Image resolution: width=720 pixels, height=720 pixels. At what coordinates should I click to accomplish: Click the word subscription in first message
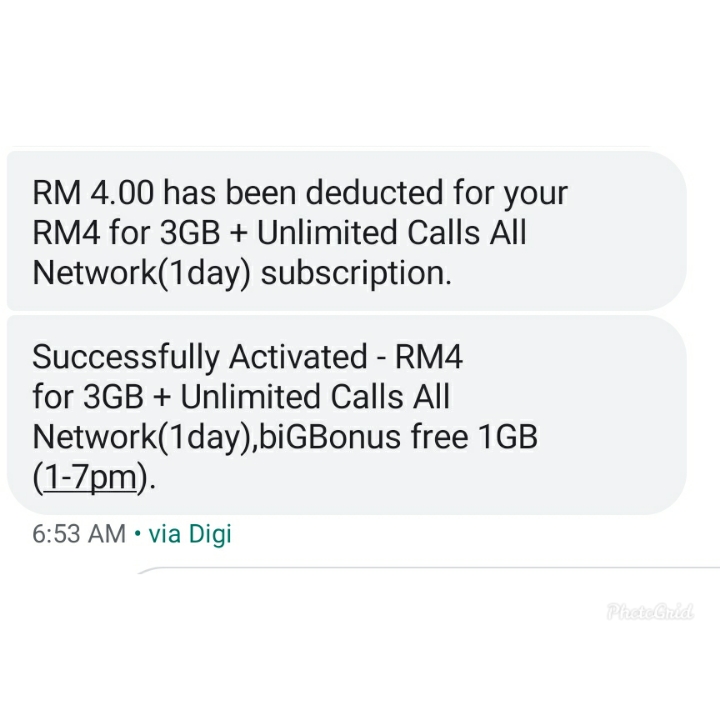pyautogui.click(x=356, y=273)
